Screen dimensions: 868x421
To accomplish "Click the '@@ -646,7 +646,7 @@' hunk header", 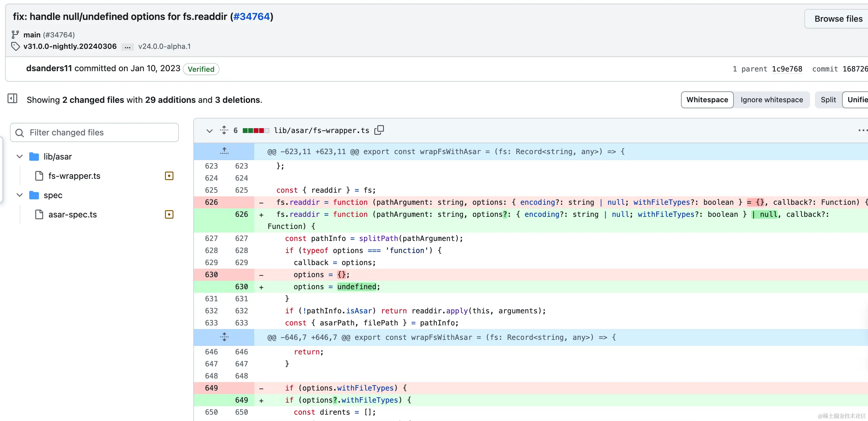I will coord(442,337).
